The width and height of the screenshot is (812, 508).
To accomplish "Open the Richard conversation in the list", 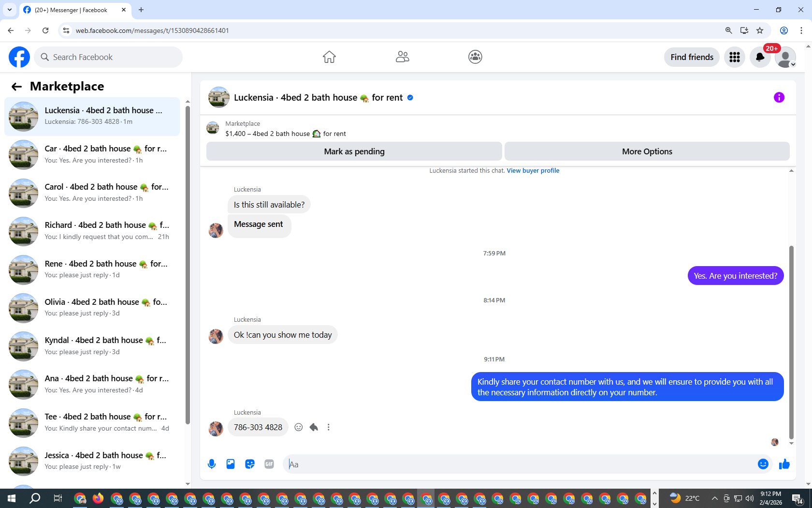I will pyautogui.click(x=92, y=231).
